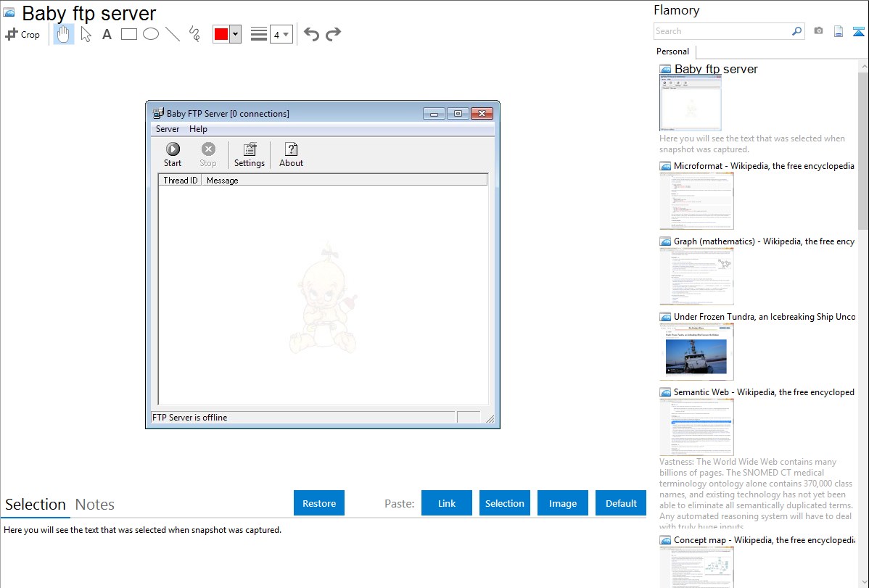
Task: Switch to the Notes tab
Action: [95, 505]
